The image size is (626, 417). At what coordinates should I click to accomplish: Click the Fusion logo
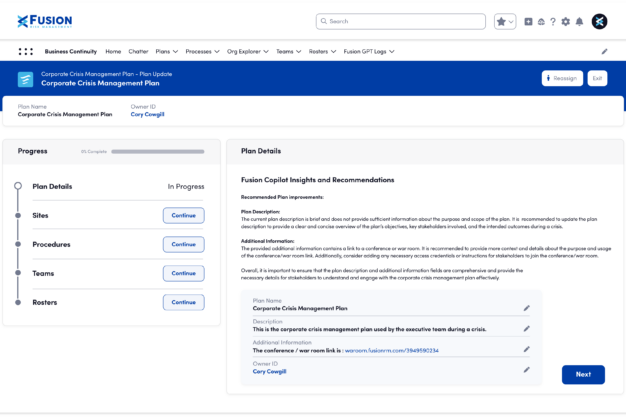coord(45,21)
